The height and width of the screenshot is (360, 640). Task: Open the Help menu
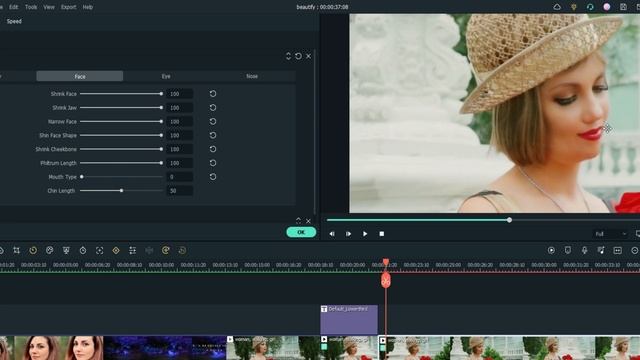[88, 7]
